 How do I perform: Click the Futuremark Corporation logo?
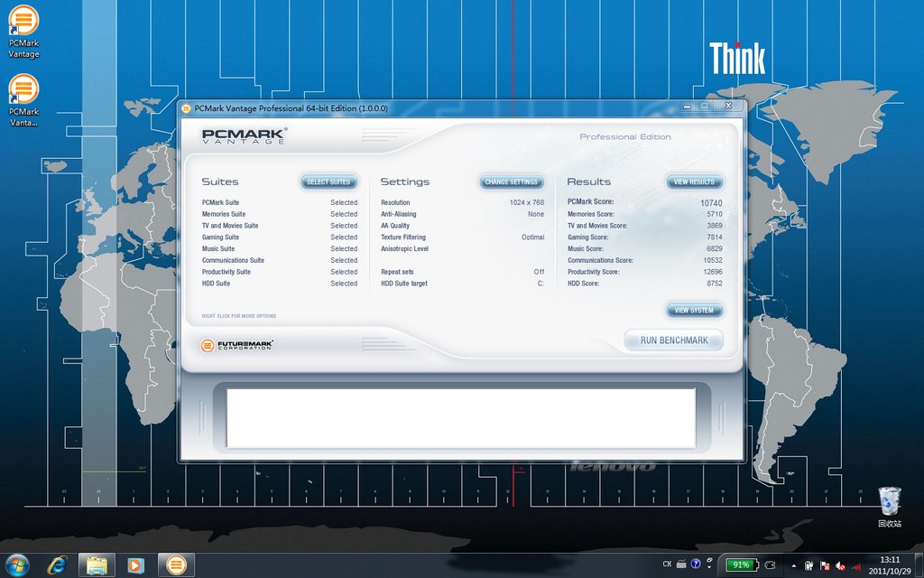[237, 345]
